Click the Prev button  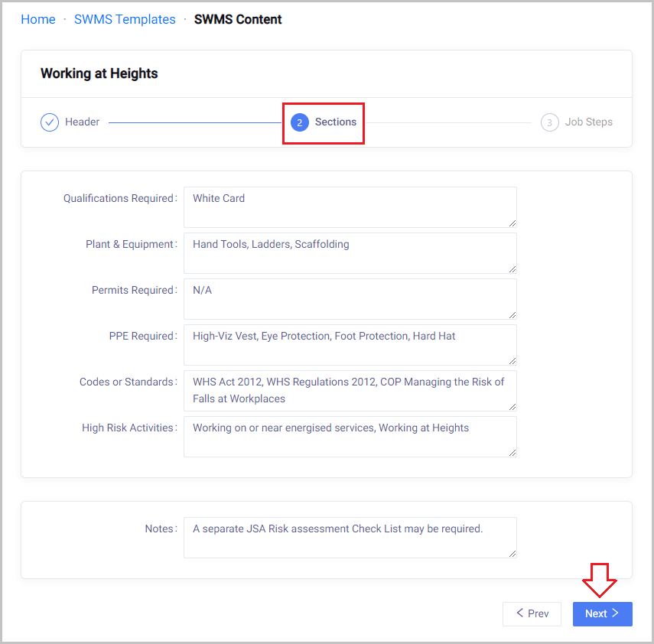[532, 613]
